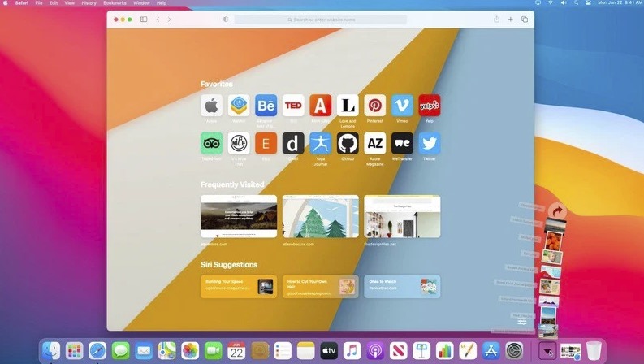Click the Open in Finder arrow above the stack
This screenshot has height=364, width=644.
click(x=557, y=211)
